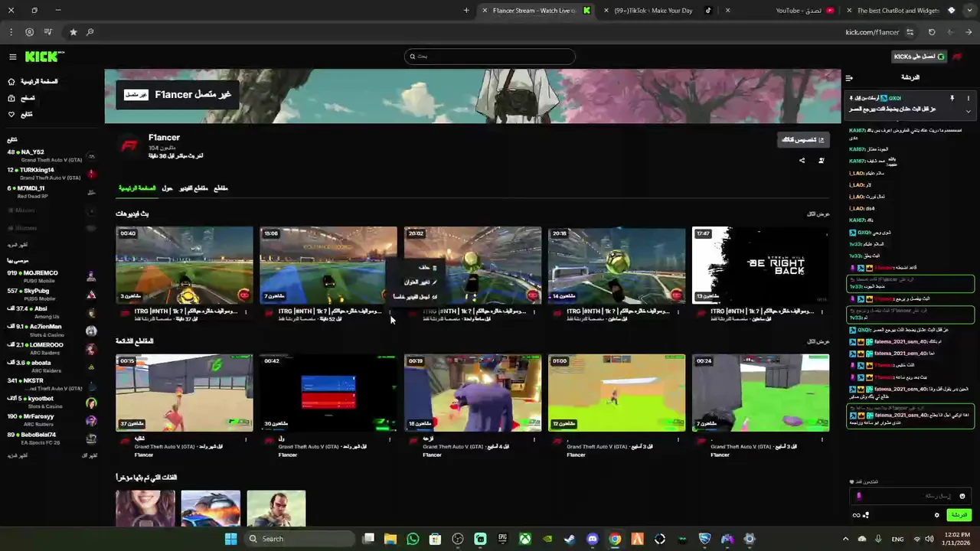This screenshot has height=551, width=980.
Task: Open the hamburger menu beside Kick logo
Action: pos(12,57)
